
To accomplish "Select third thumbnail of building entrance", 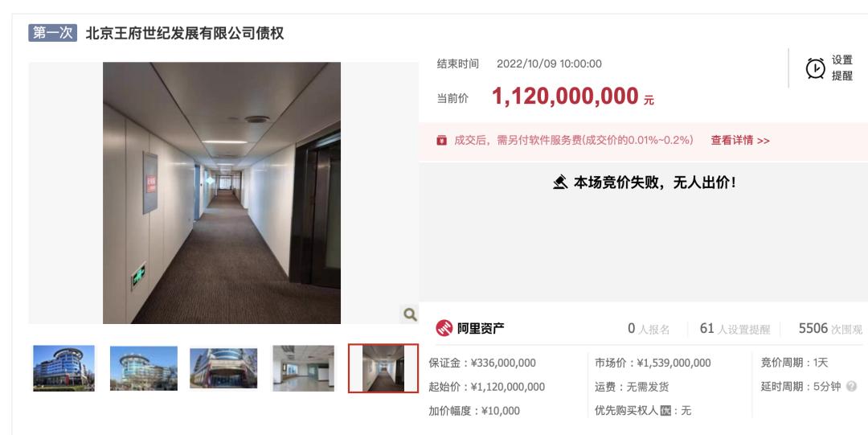I will [223, 368].
